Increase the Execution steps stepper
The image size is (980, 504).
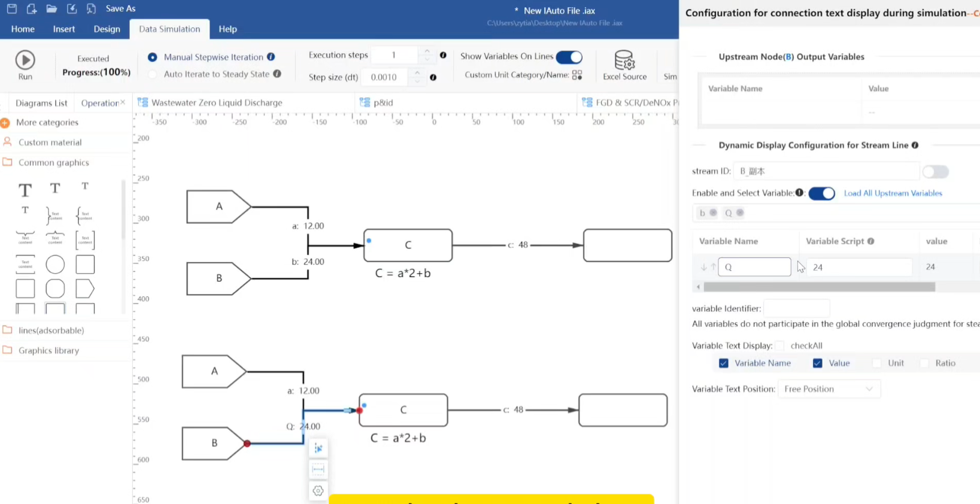[427, 51]
